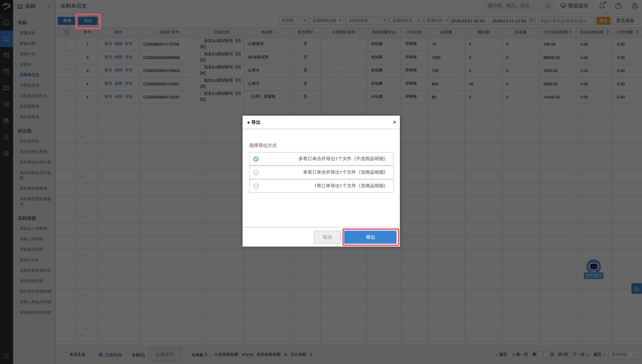Open the 待审核 status dropdown
This screenshot has height=364, width=642.
point(293,21)
